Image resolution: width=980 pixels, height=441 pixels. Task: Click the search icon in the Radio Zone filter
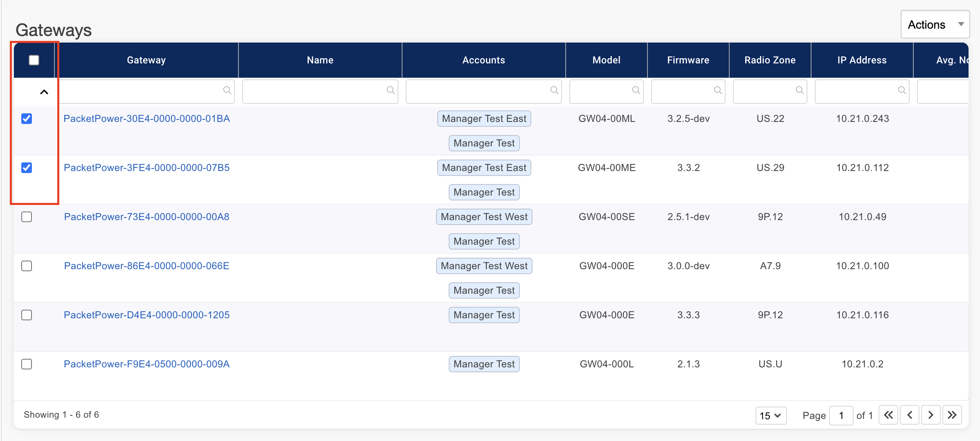point(800,90)
